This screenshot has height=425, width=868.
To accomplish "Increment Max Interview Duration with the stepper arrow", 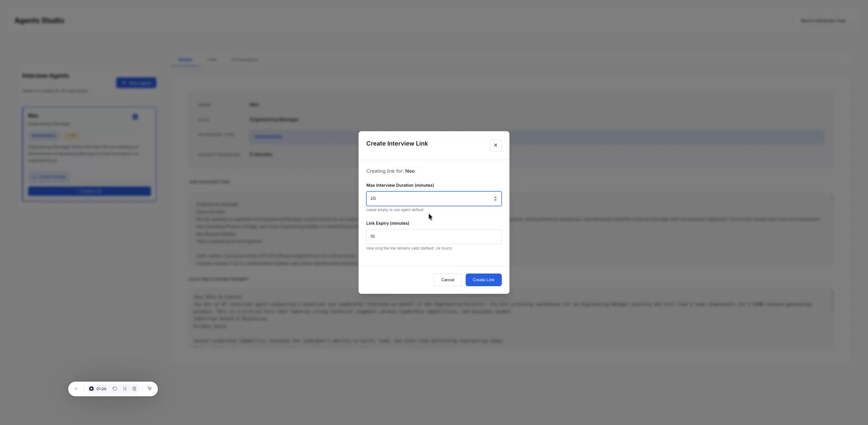I will tap(495, 197).
